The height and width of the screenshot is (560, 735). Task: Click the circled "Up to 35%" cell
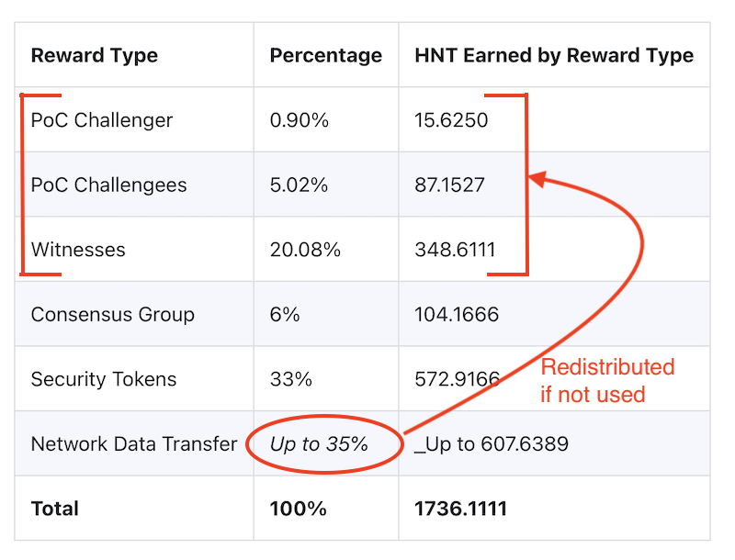tap(319, 444)
